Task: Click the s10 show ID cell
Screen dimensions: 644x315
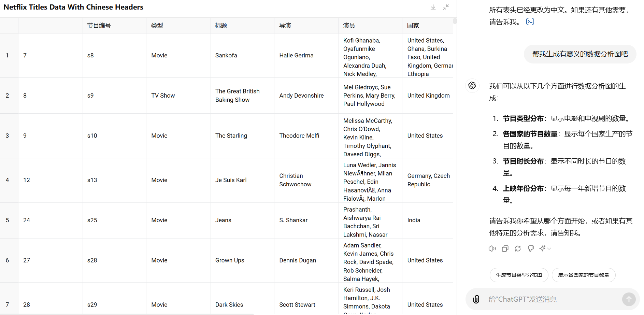Action: click(x=114, y=135)
